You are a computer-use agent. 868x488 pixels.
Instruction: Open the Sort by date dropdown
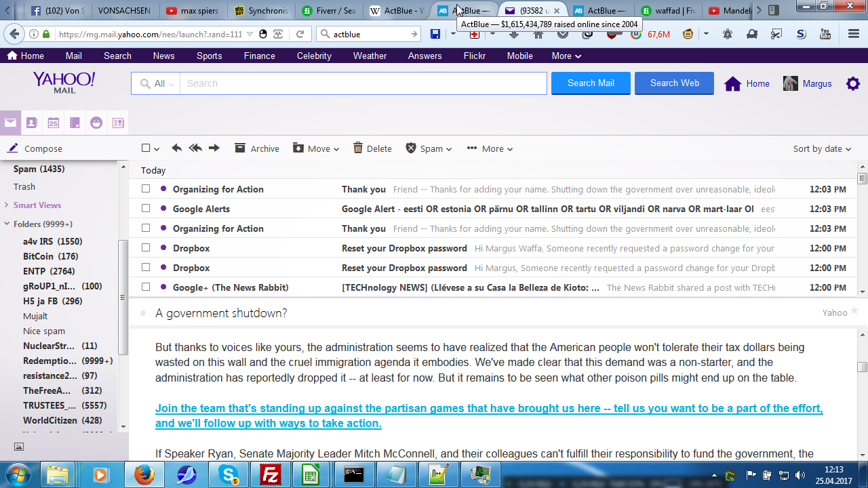(x=822, y=148)
